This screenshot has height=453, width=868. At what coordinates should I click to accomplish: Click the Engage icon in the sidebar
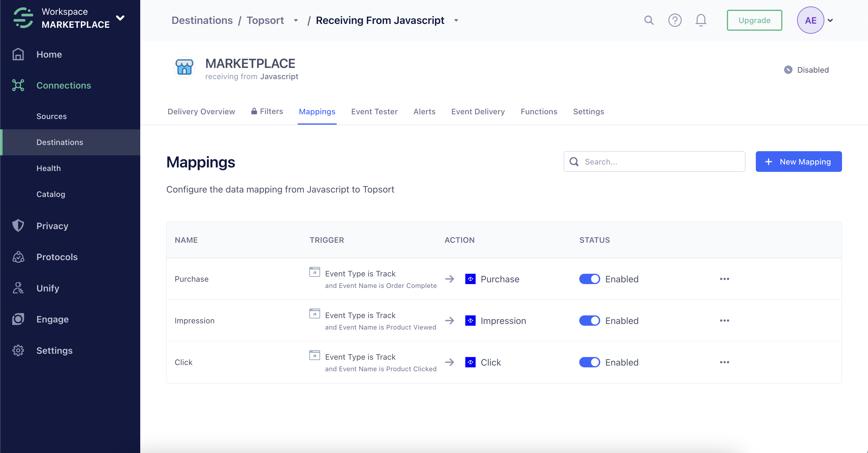click(x=18, y=319)
